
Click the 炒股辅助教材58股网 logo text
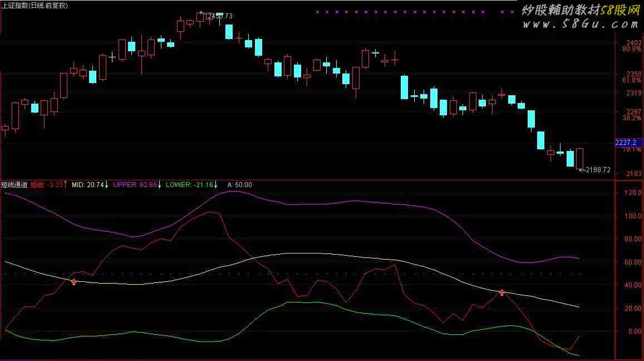pyautogui.click(x=580, y=10)
